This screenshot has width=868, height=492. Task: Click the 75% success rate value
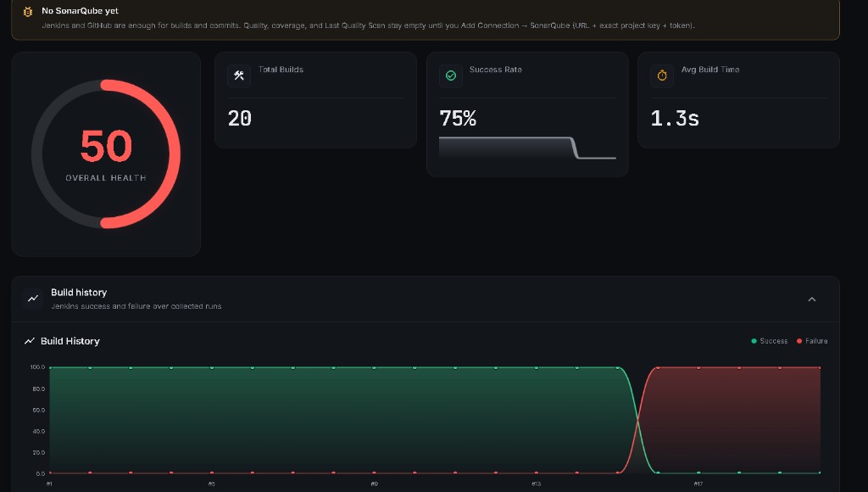point(458,118)
